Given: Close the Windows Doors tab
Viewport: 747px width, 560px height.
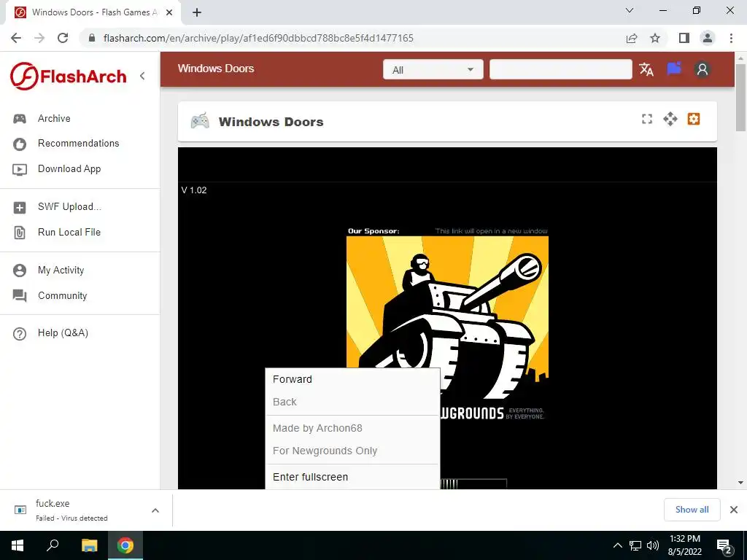Looking at the screenshot, I should tap(169, 12).
